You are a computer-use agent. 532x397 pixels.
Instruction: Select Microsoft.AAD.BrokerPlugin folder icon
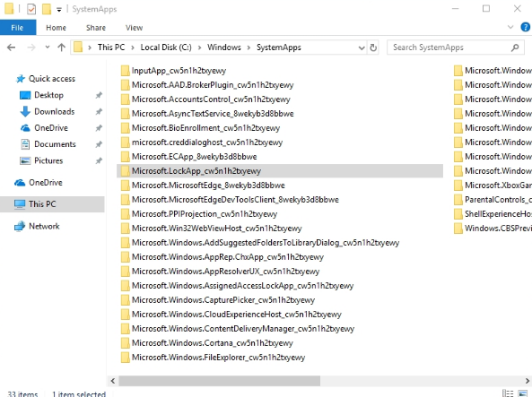tap(126, 85)
